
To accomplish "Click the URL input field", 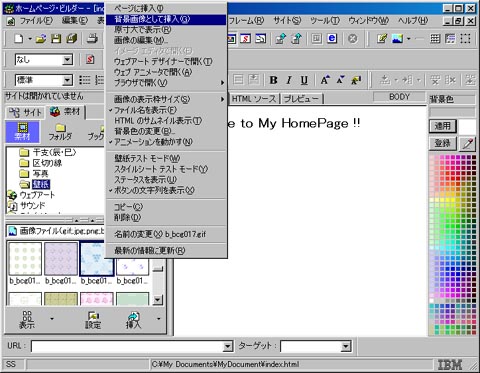I will (x=127, y=346).
